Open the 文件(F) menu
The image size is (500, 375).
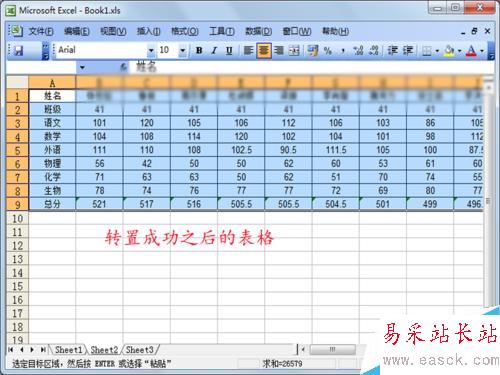41,31
